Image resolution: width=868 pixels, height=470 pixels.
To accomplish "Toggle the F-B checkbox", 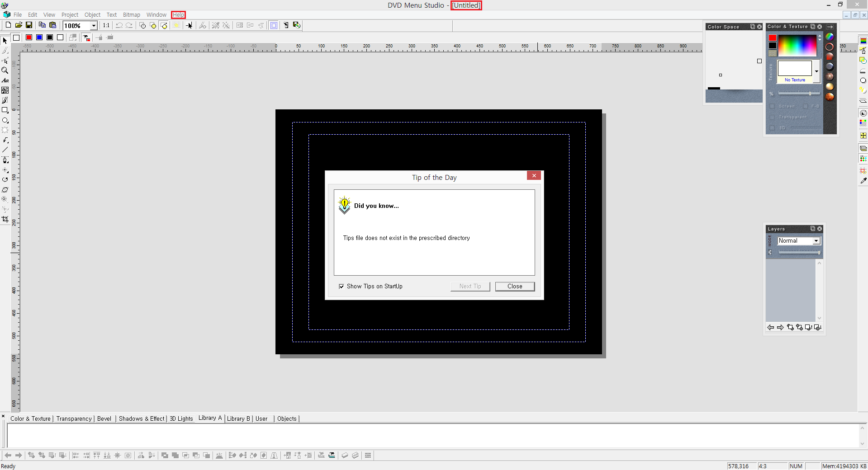I will 806,106.
